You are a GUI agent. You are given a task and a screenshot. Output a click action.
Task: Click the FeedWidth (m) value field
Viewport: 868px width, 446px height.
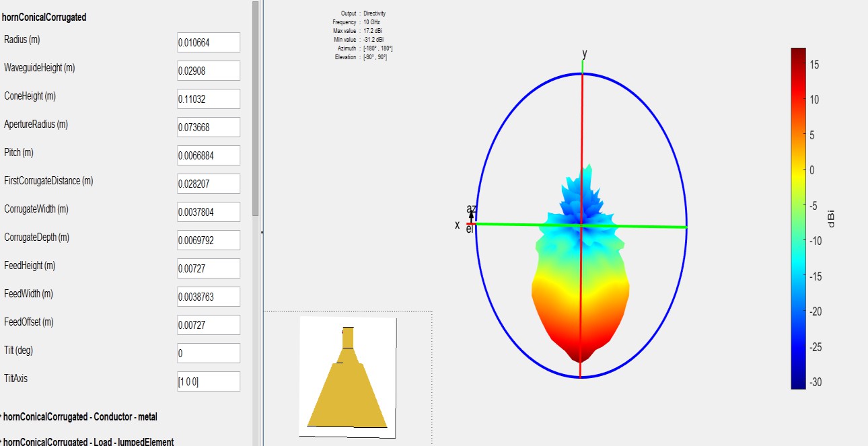209,297
